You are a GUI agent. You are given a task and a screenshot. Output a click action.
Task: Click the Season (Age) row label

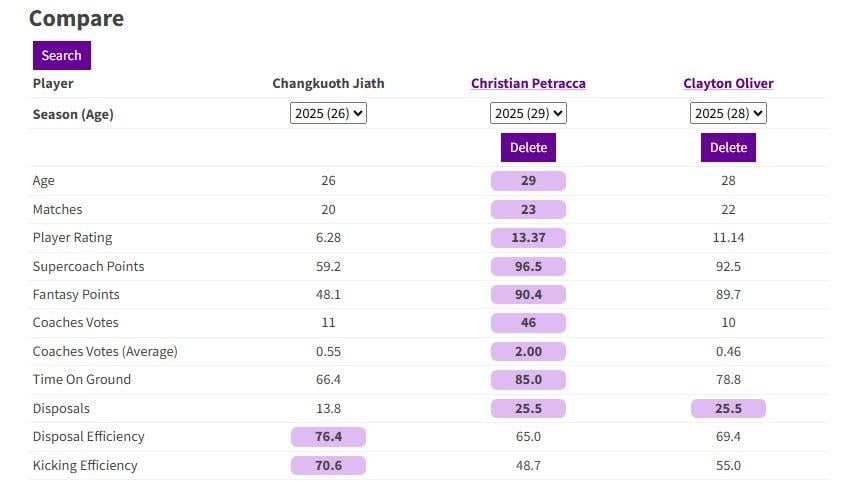tap(73, 114)
